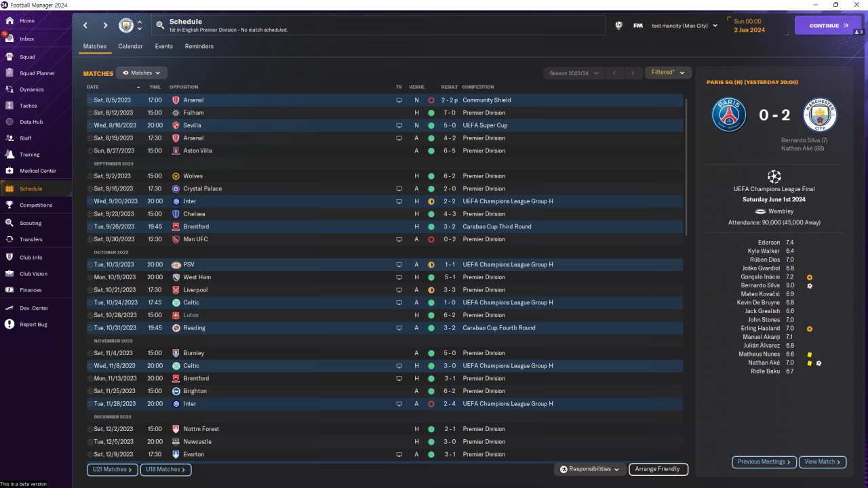Image resolution: width=868 pixels, height=488 pixels.
Task: Click Arsenal crest on Community Shield row
Action: [176, 100]
